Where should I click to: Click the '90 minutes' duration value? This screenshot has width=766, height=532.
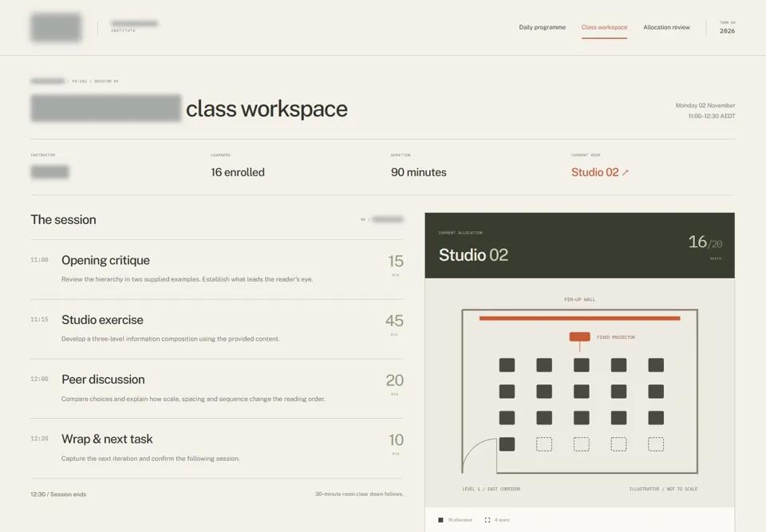point(419,172)
